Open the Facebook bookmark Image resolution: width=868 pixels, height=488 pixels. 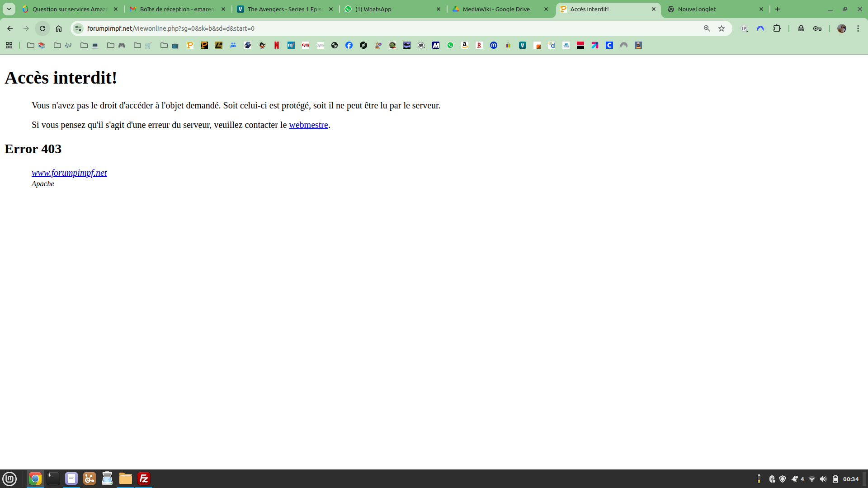tap(349, 45)
